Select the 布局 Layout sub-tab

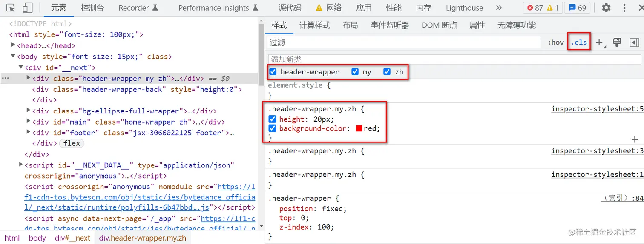pos(350,26)
